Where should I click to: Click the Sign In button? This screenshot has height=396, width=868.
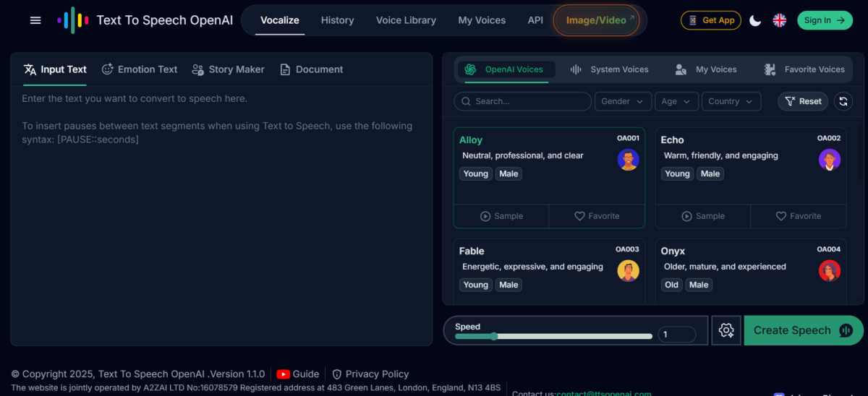pos(825,20)
